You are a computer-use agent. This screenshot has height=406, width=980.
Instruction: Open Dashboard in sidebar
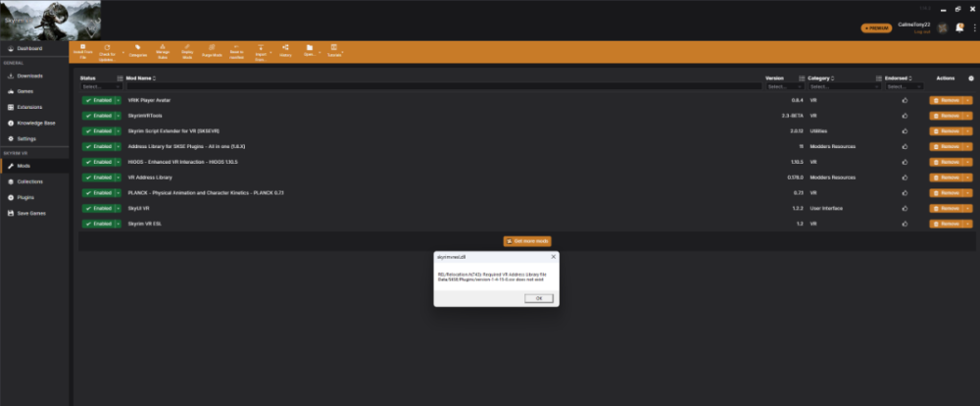click(x=34, y=48)
